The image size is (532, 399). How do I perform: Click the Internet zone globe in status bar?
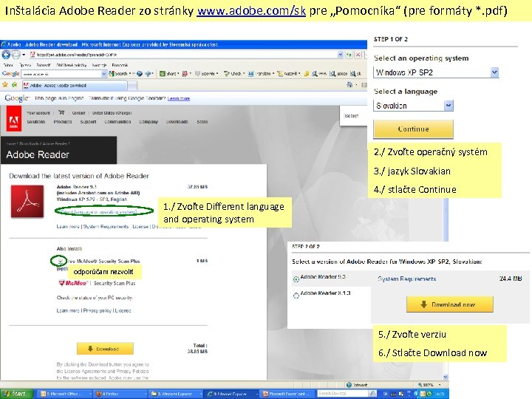point(349,385)
